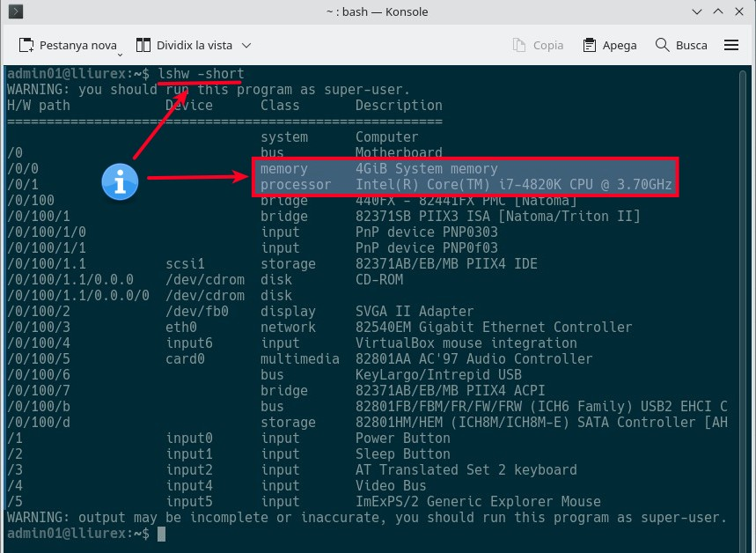Viewport: 756px width, 553px height.
Task: Click the underlined 'lshw -short' command text
Action: pos(202,73)
